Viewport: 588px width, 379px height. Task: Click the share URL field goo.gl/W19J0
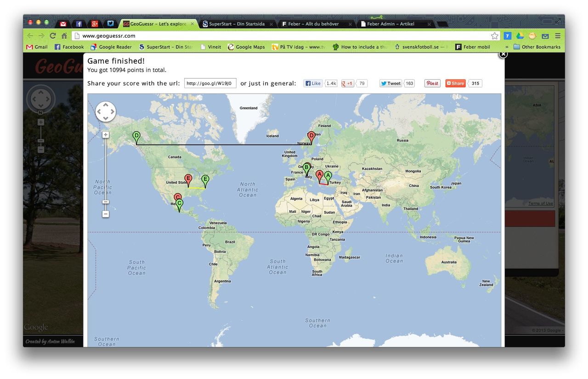[x=210, y=83]
